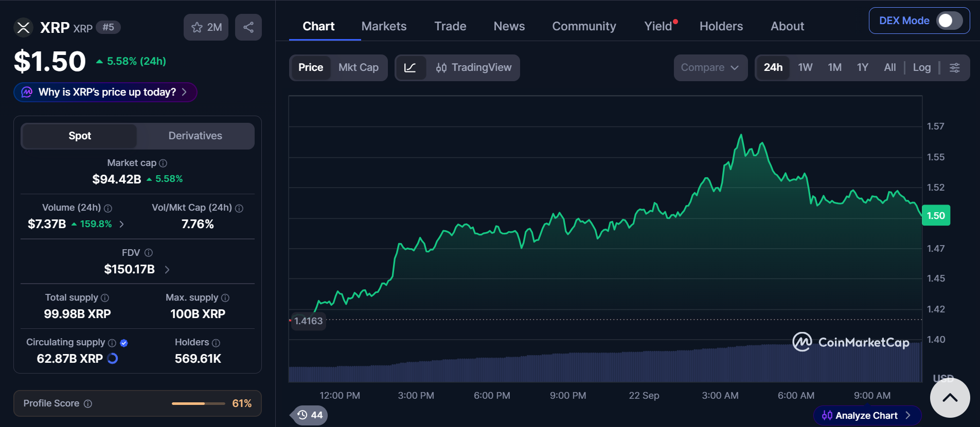Viewport: 980px width, 427px height.
Task: Open the Trade tab
Action: 450,26
